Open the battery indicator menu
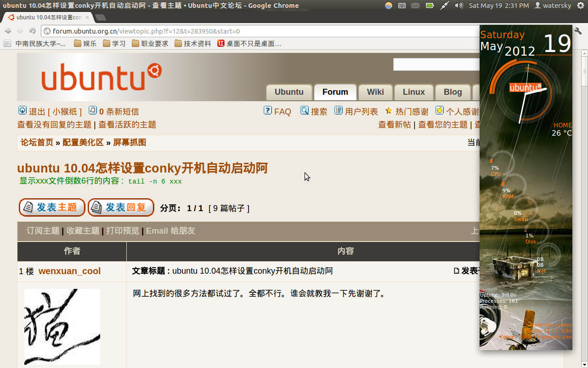 point(430,6)
